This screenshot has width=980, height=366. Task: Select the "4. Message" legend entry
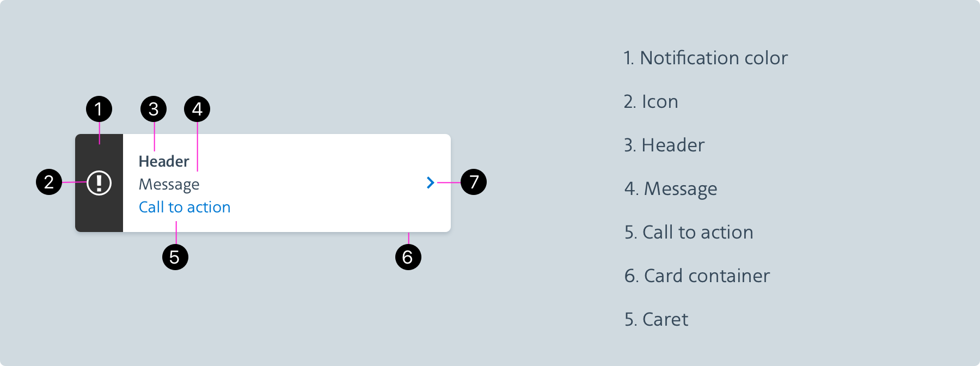click(x=671, y=189)
